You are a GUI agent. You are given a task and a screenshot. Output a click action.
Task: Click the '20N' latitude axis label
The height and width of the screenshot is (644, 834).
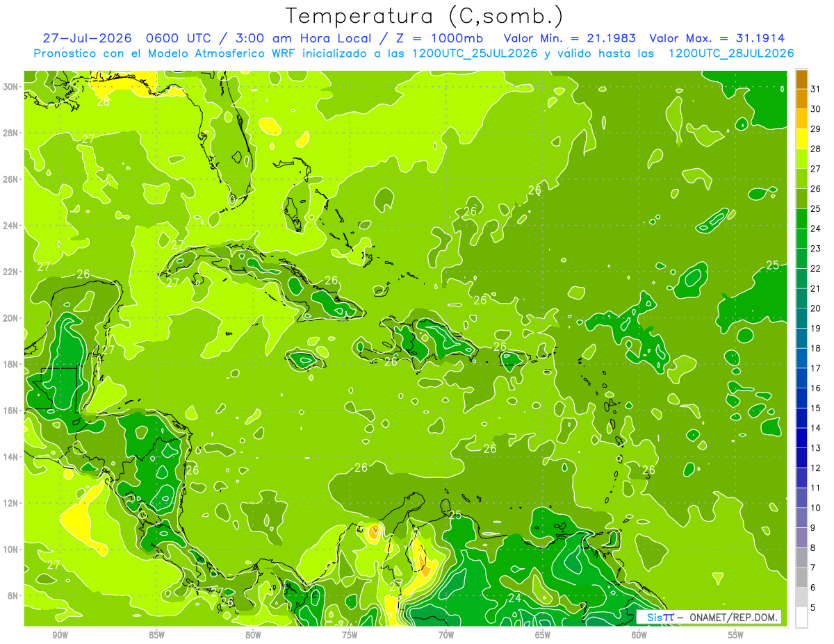(11, 317)
